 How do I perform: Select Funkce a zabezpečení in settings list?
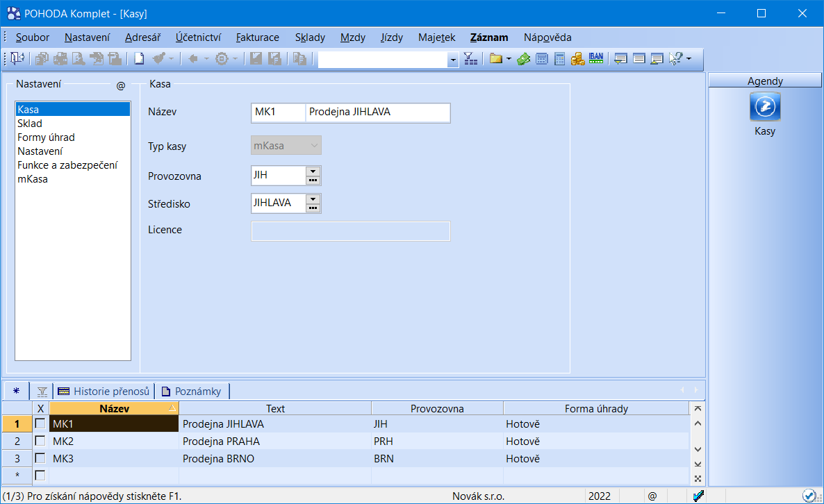point(72,165)
